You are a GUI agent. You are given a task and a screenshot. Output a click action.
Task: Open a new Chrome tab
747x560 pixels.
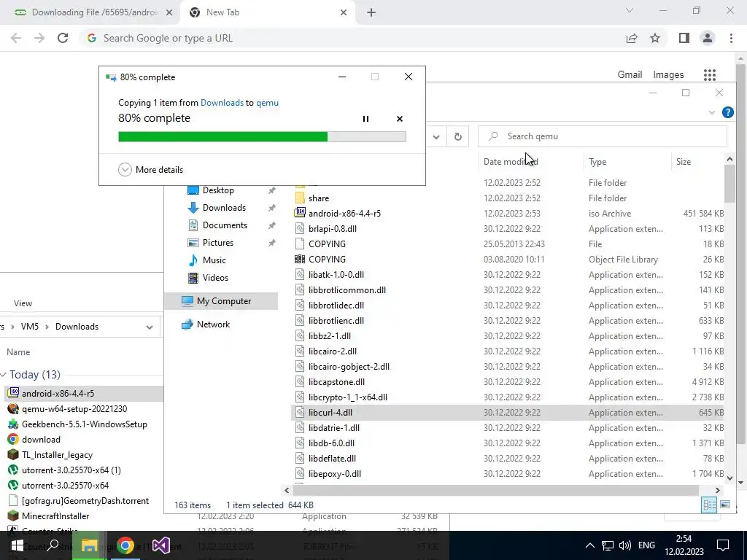(371, 13)
